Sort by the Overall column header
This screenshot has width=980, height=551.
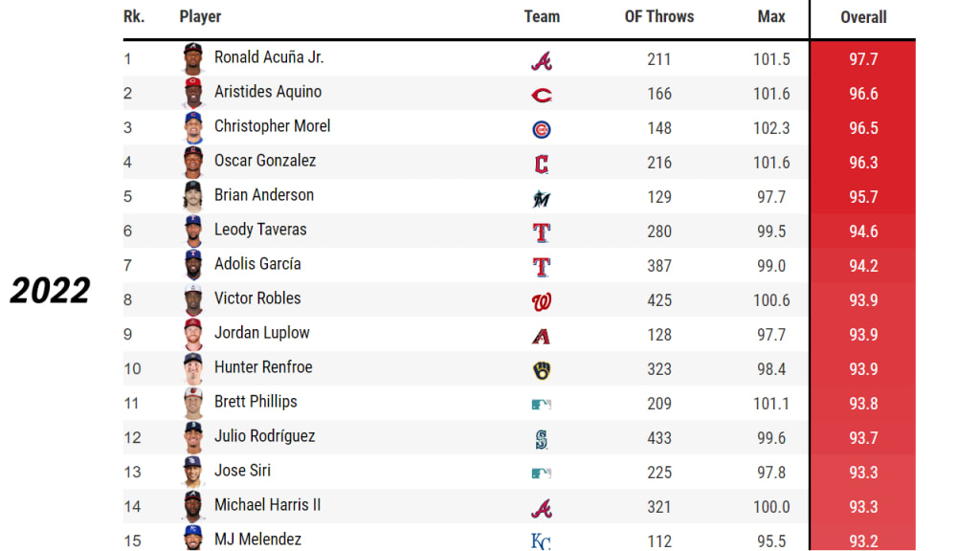click(x=863, y=17)
